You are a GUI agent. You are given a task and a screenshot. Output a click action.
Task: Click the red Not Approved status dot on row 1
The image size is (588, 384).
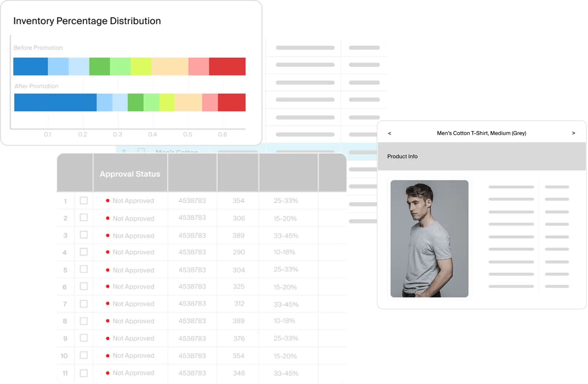108,200
